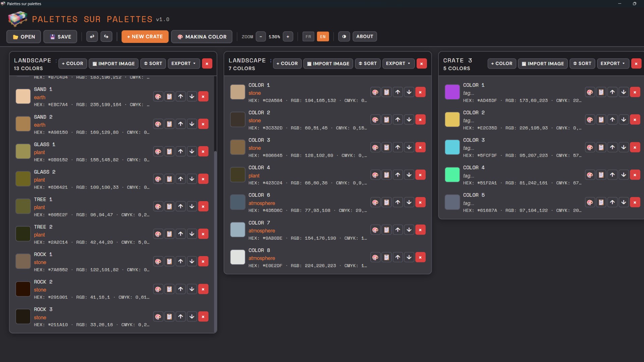The height and width of the screenshot is (362, 644).
Task: Click the Tree 2 dark green swatch
Action: click(23, 234)
